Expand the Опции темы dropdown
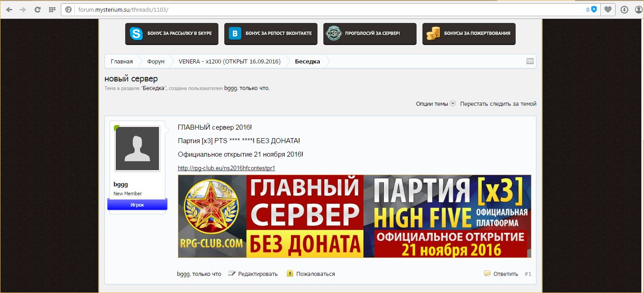Viewport: 644px width, 293px height. click(x=436, y=104)
